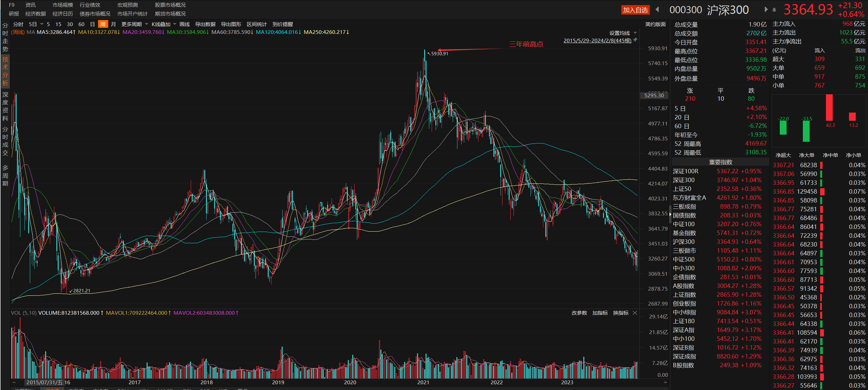This screenshot has height=390, width=868.
Task: Click the pin icon beside date range
Action: pos(636,40)
